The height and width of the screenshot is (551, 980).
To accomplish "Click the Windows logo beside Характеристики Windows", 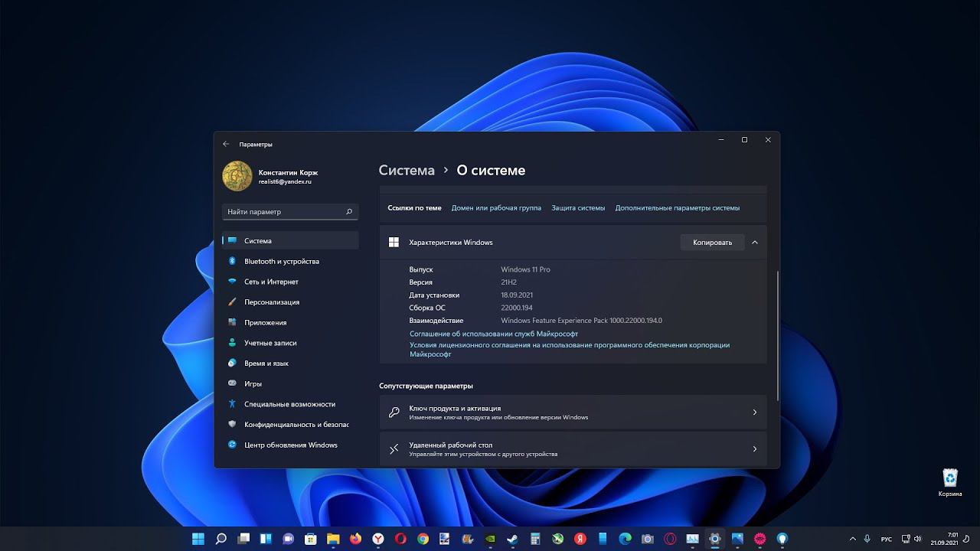I will pyautogui.click(x=394, y=243).
